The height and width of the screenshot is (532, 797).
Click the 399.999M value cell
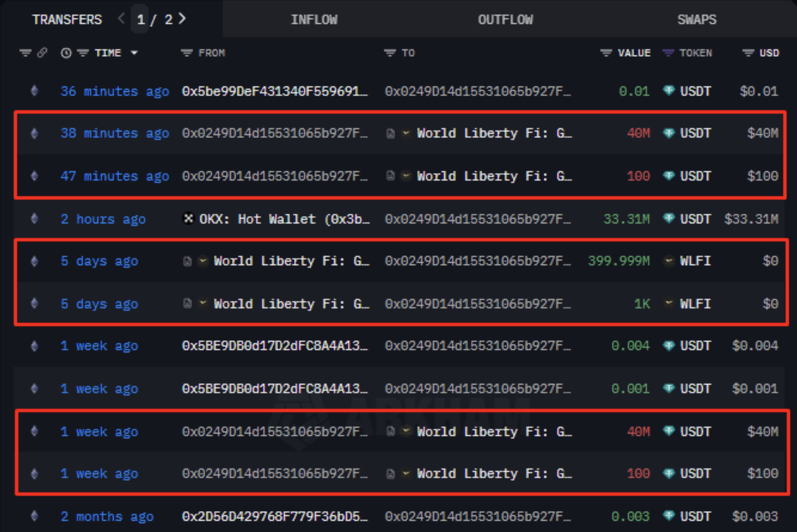tap(619, 261)
